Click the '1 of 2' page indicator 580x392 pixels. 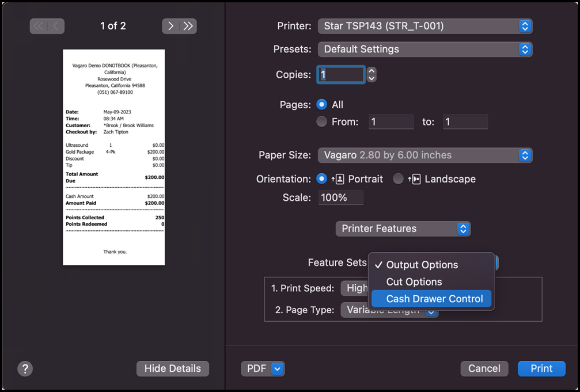(113, 26)
